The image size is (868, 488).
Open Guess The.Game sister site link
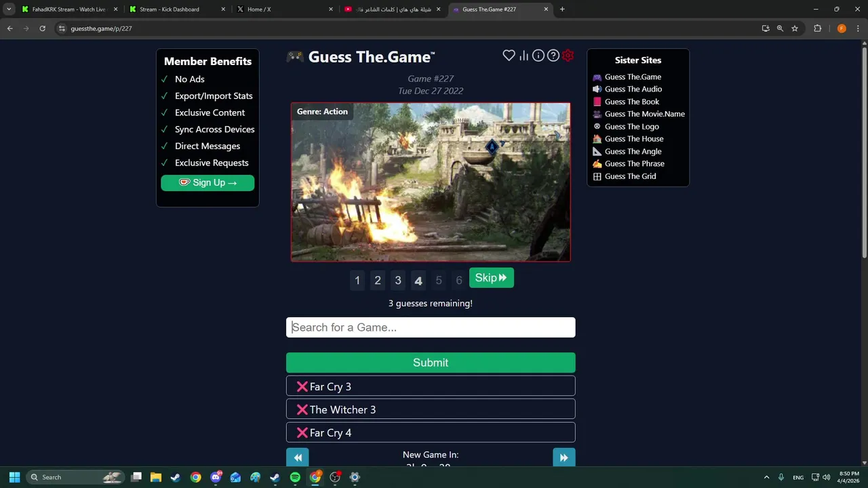(x=633, y=77)
